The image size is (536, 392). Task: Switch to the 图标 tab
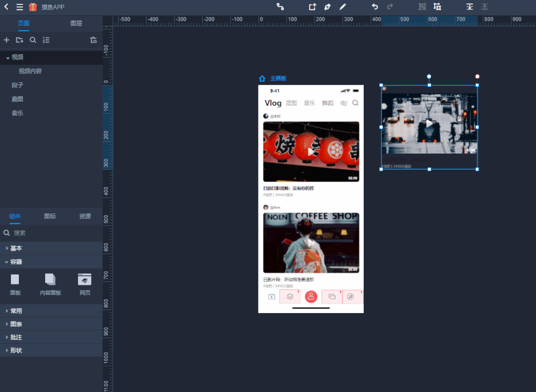(50, 216)
